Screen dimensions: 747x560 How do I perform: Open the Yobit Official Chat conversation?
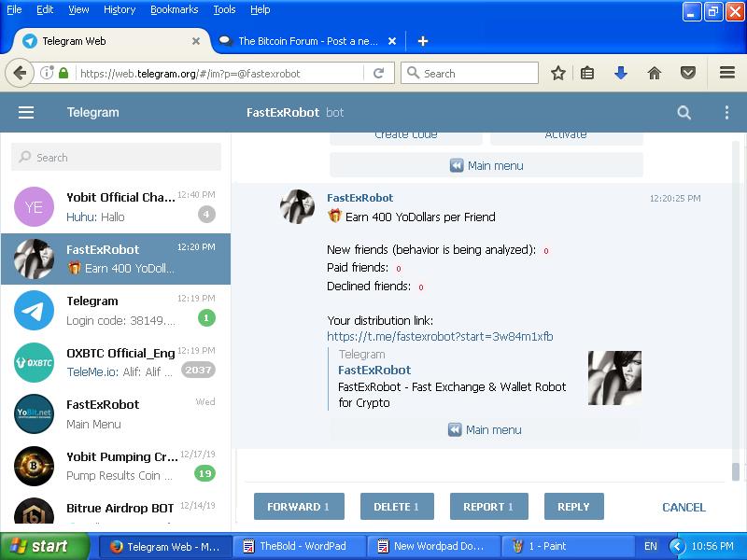(116, 206)
